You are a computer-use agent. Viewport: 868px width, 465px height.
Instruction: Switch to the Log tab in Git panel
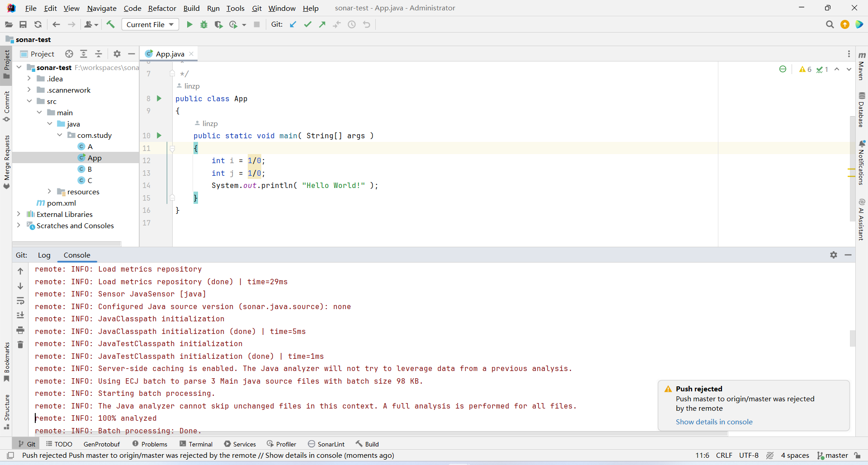(44, 255)
